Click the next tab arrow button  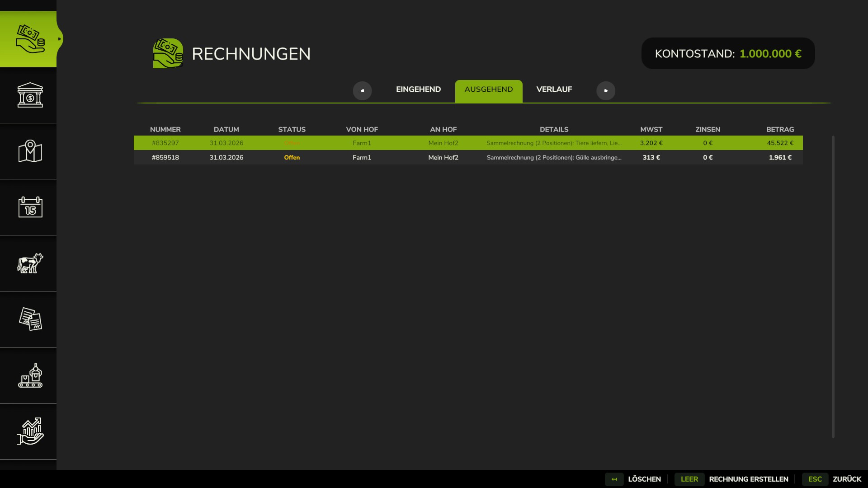606,91
